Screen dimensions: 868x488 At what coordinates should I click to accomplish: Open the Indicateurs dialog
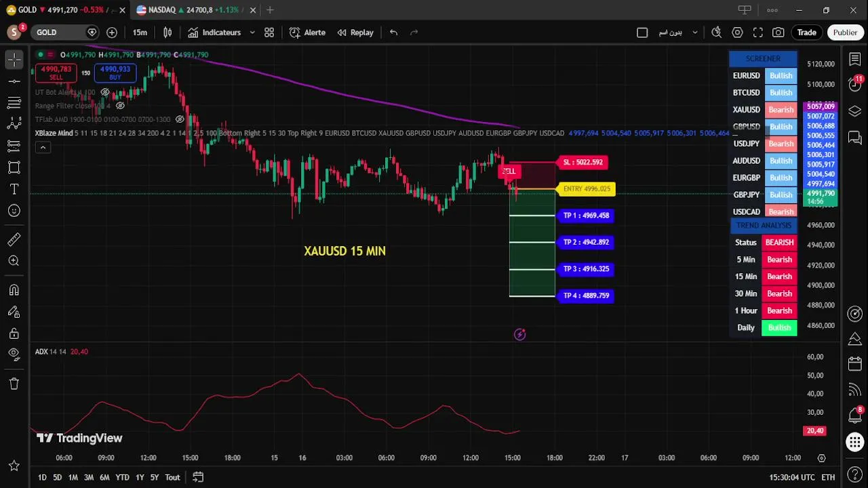[214, 33]
